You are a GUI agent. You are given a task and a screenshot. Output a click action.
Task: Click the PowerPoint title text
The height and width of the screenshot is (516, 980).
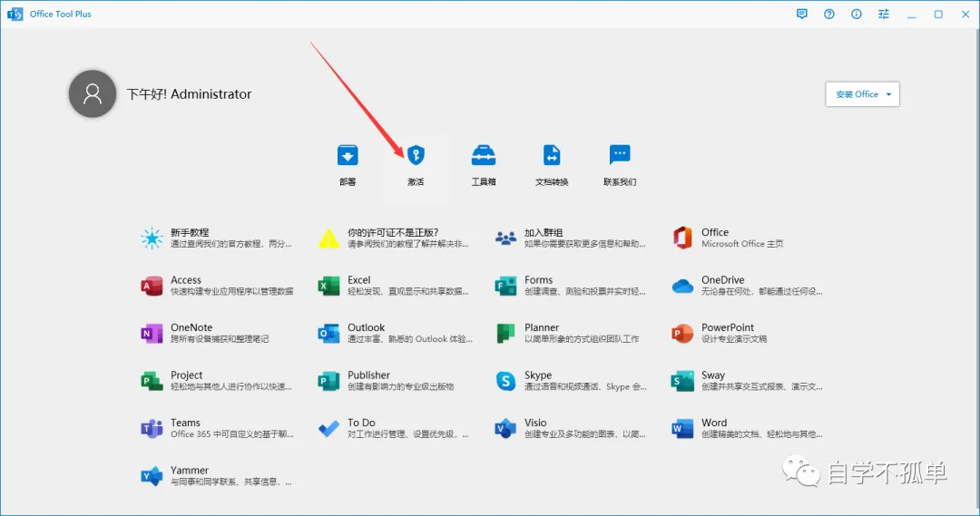pos(728,327)
